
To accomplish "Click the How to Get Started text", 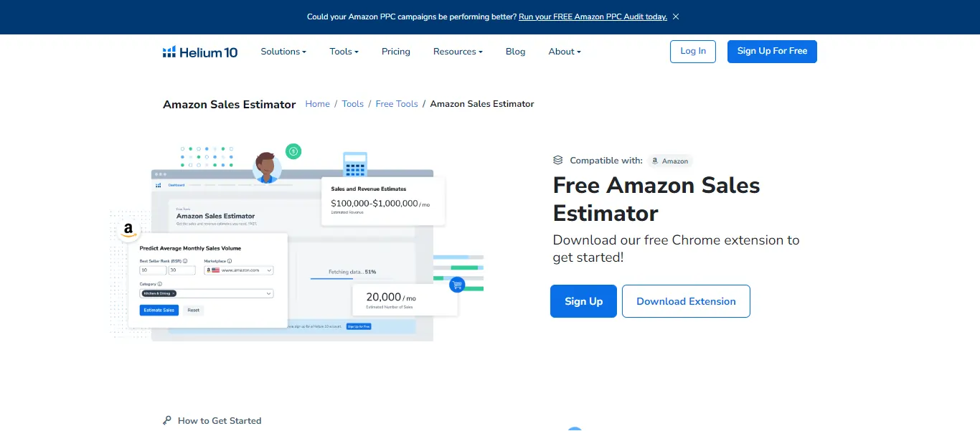I will pyautogui.click(x=220, y=421).
